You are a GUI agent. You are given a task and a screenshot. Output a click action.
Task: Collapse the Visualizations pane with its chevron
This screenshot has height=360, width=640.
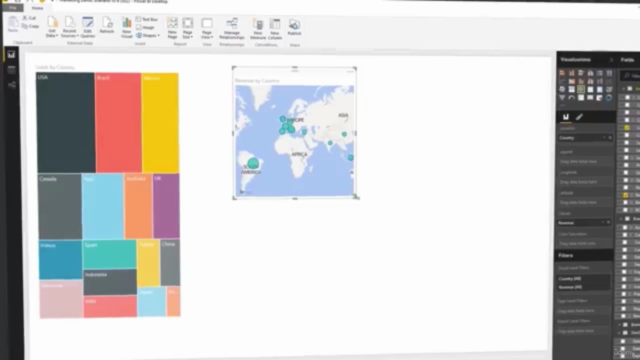611,60
